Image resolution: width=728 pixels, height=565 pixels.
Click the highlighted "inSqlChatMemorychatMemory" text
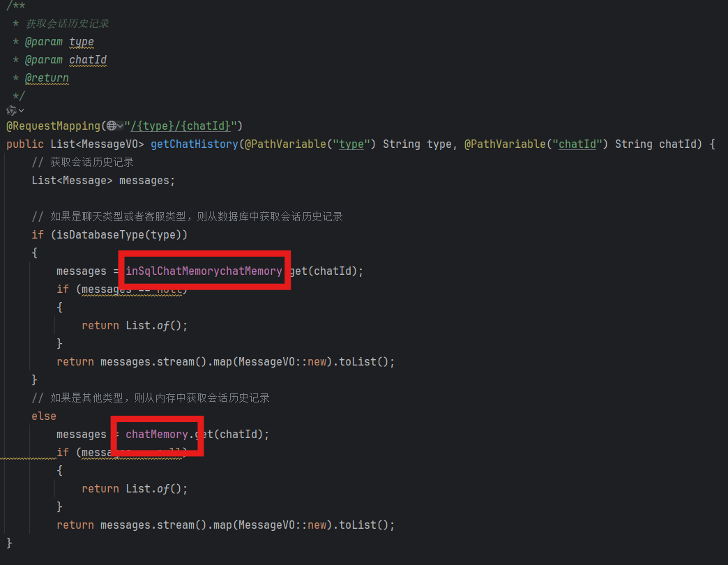[x=204, y=271]
